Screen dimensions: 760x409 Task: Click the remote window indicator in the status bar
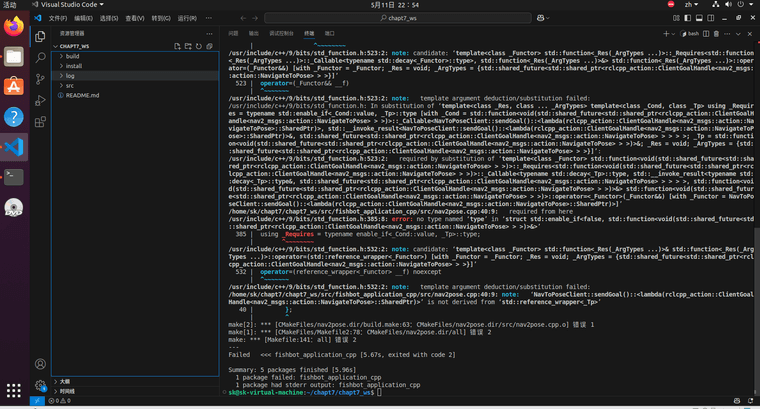37,401
